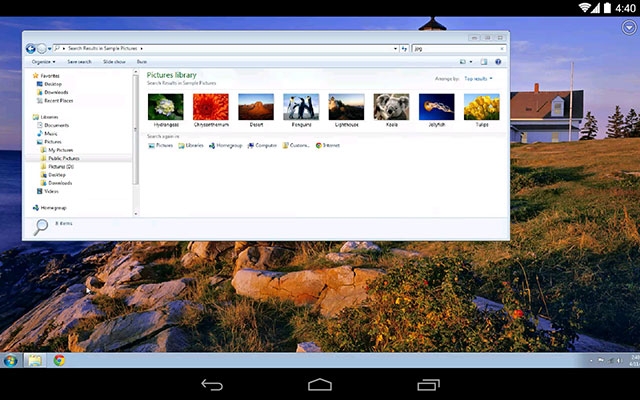Toggle the preview pane icon

coord(484,61)
